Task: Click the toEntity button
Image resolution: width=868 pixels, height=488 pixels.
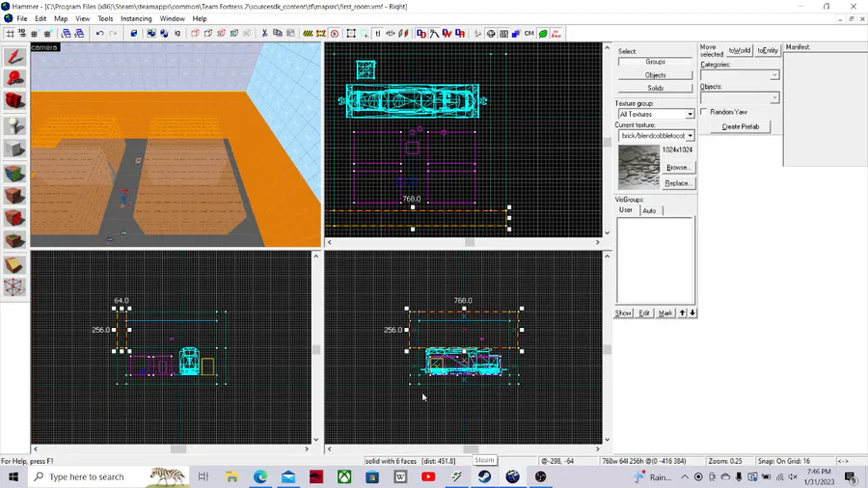Action: (768, 50)
